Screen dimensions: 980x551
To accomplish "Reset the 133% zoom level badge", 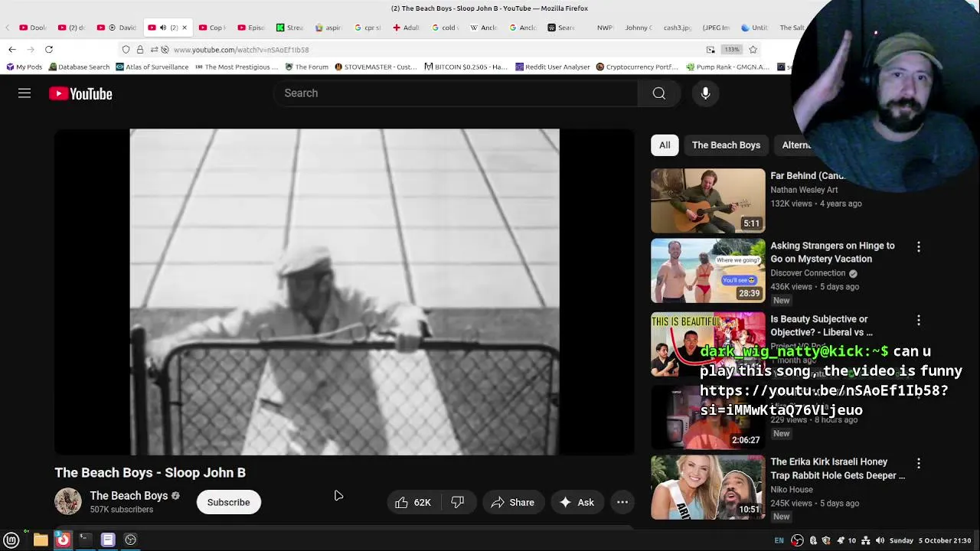I will (732, 50).
